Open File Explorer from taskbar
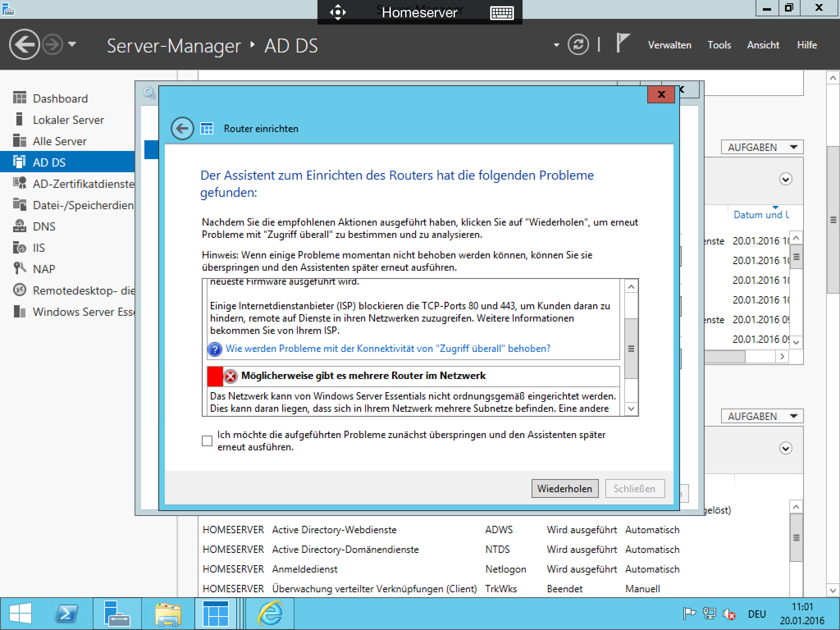840x630 pixels. coord(168,614)
